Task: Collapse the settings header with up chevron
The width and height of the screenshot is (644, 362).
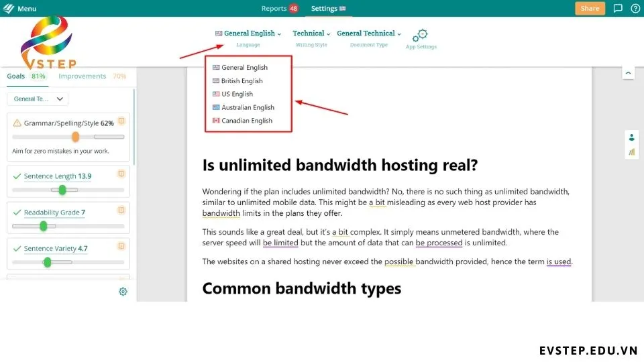Action: click(628, 73)
